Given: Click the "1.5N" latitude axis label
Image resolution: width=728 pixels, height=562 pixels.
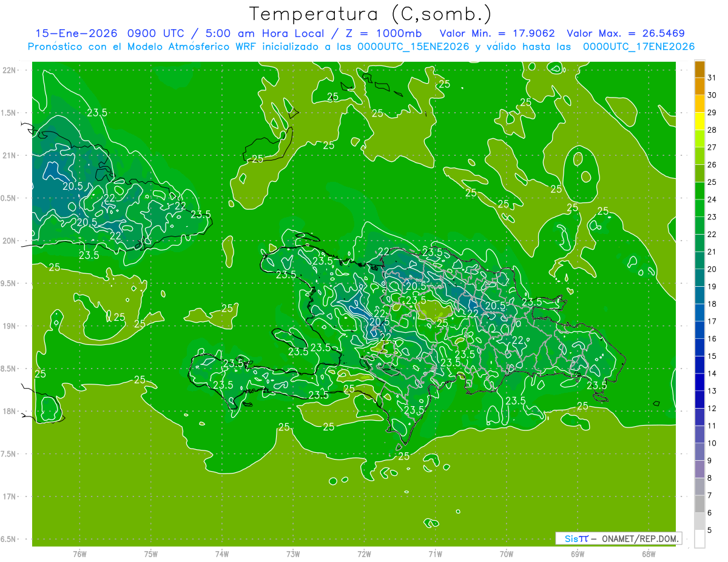Looking at the screenshot, I should [x=9, y=113].
